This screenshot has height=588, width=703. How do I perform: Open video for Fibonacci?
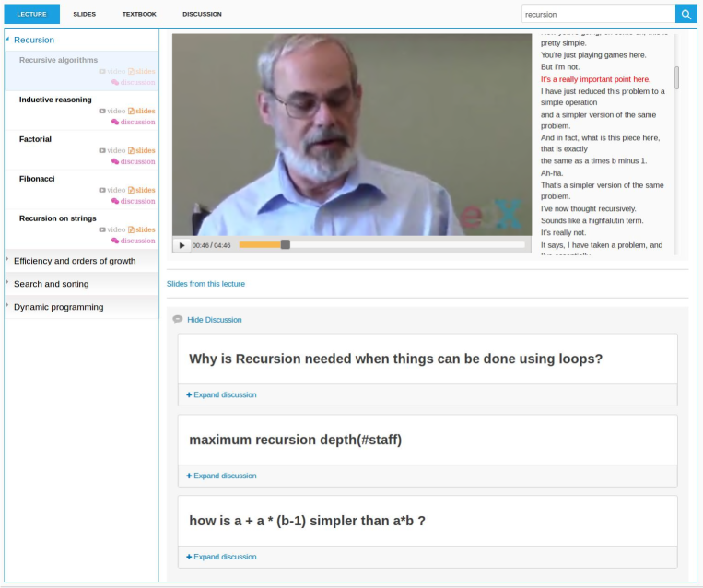coord(112,190)
